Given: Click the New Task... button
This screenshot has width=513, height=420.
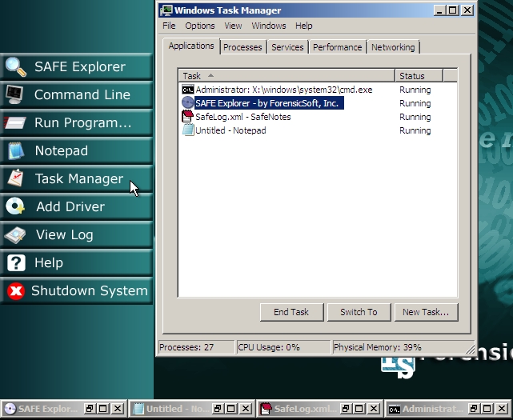Looking at the screenshot, I should tap(426, 312).
